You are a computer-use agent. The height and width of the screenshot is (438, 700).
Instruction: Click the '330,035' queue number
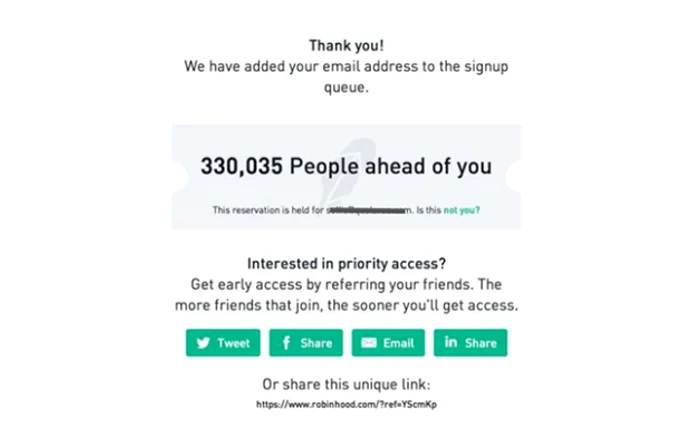click(242, 166)
